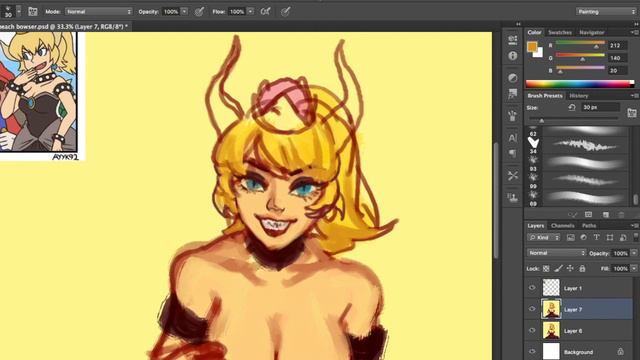Adjust the G color slider
The width and height of the screenshot is (640, 360).
point(580,57)
